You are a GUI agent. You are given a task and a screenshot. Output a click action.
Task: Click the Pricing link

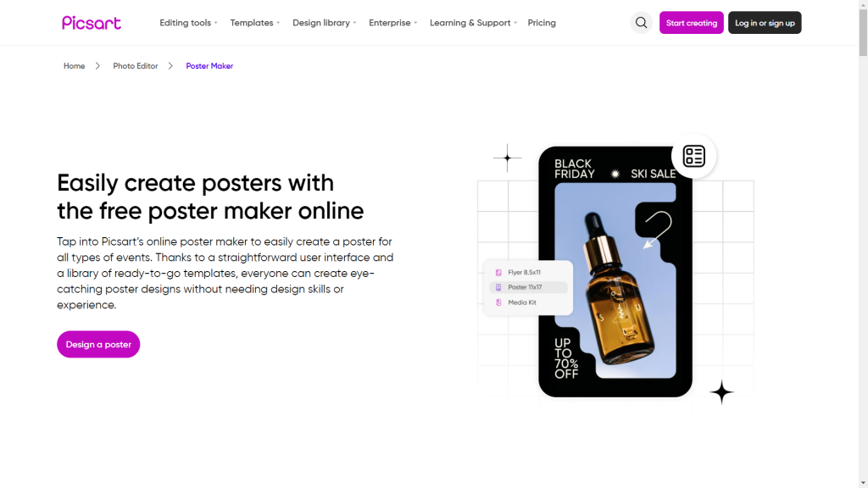pyautogui.click(x=542, y=23)
